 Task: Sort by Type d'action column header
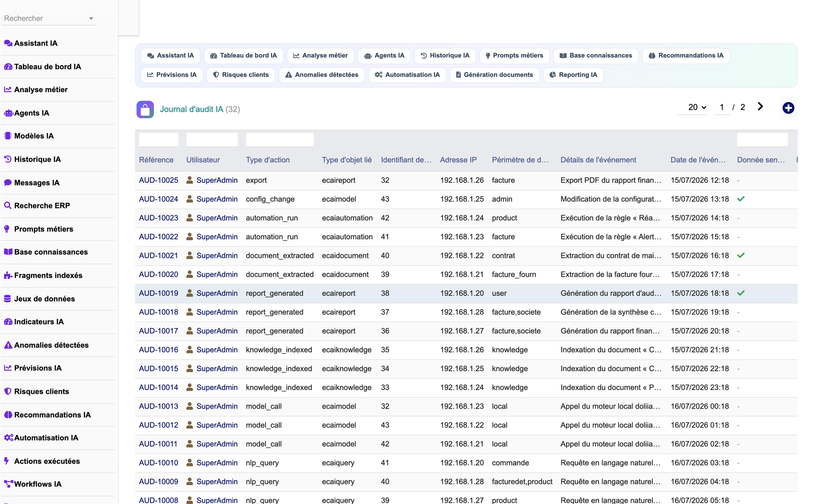268,160
